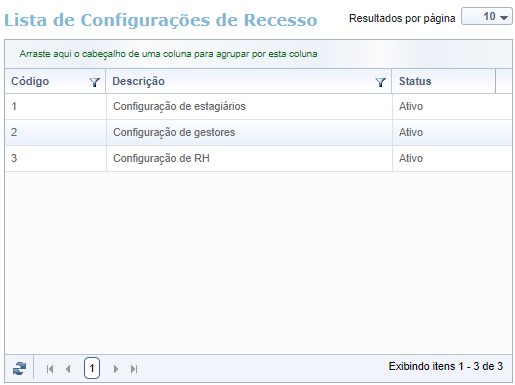This screenshot has height=385, width=515.
Task: Sort by the Código column header
Action: (30, 81)
